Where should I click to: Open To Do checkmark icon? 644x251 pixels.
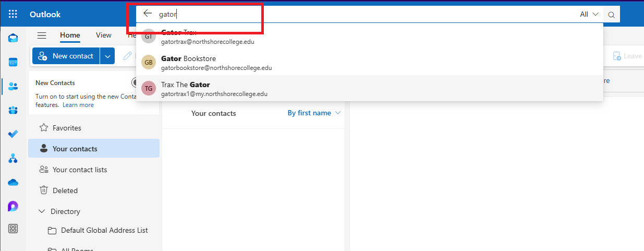(x=13, y=134)
